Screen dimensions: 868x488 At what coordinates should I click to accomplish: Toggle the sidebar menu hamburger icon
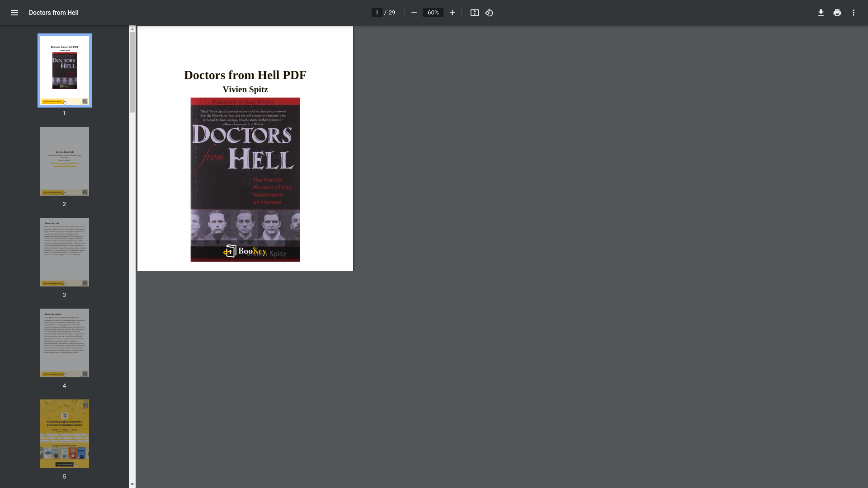[14, 13]
